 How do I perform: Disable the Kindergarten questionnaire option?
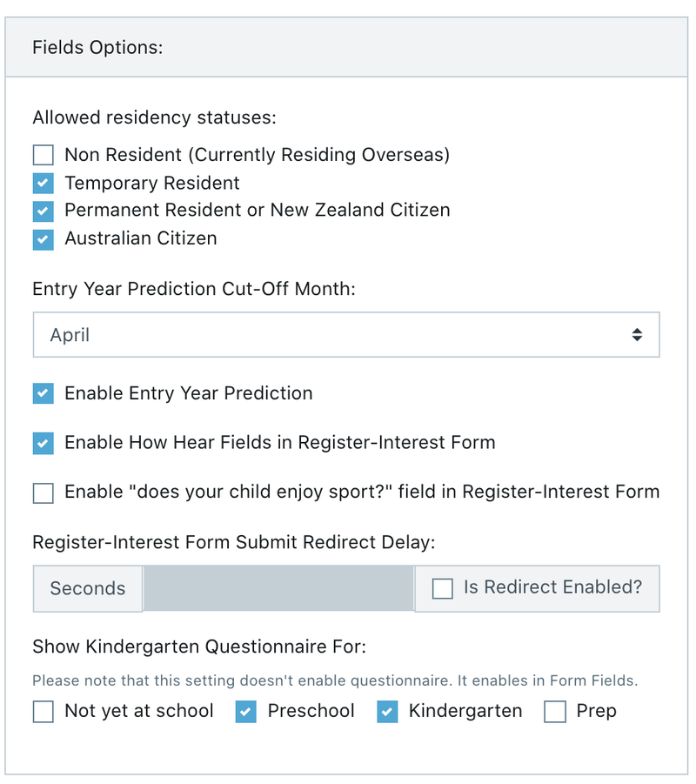[387, 712]
